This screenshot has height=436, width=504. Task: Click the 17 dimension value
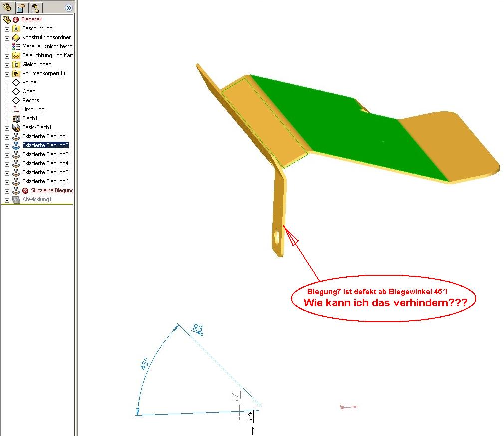pos(235,397)
